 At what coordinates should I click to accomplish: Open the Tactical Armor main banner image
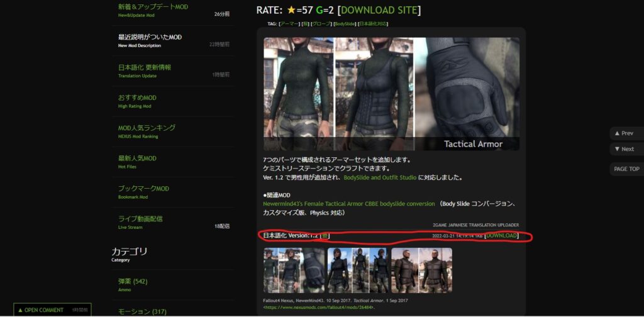[x=391, y=94]
